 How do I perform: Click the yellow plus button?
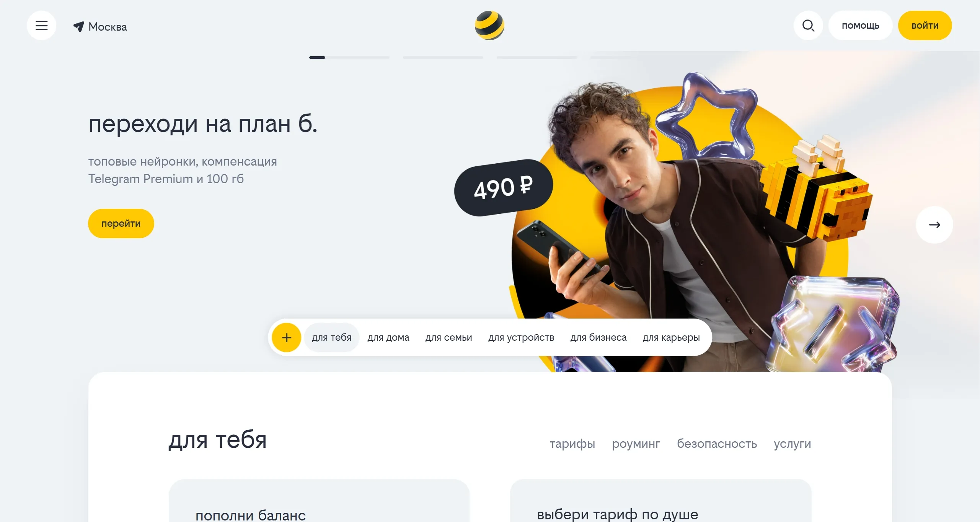[286, 337]
